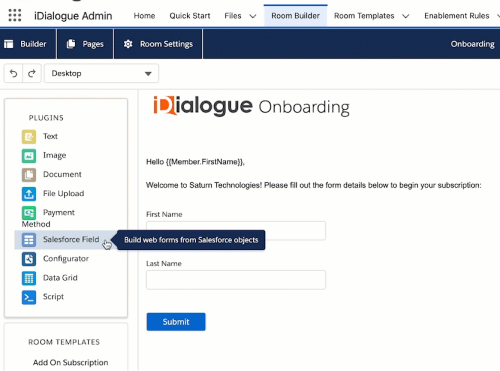Viewport: 500px width, 371px height.
Task: Select the Image plugin icon
Action: tap(29, 156)
